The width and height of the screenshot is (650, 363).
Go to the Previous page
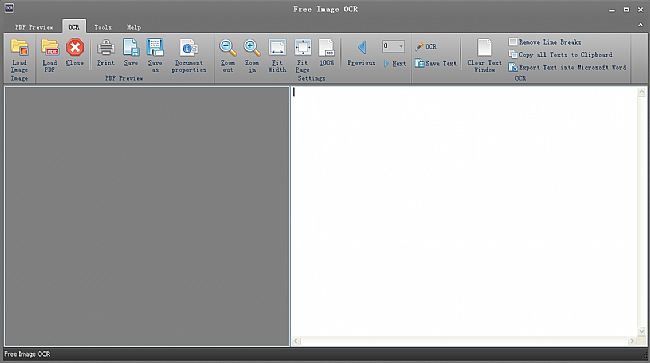[x=361, y=53]
